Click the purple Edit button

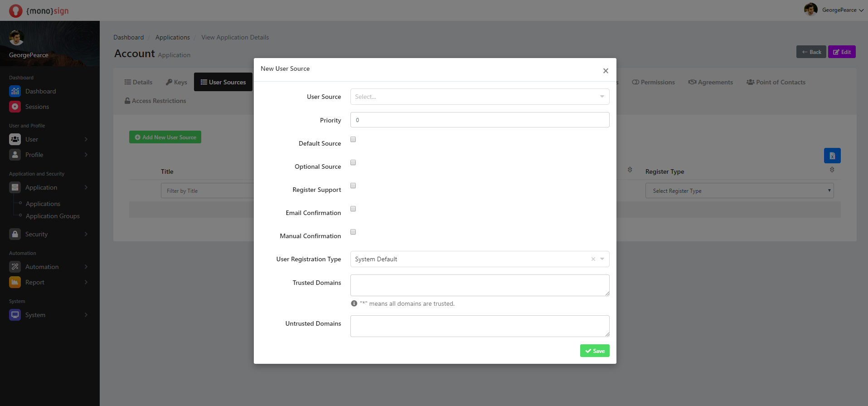(842, 52)
